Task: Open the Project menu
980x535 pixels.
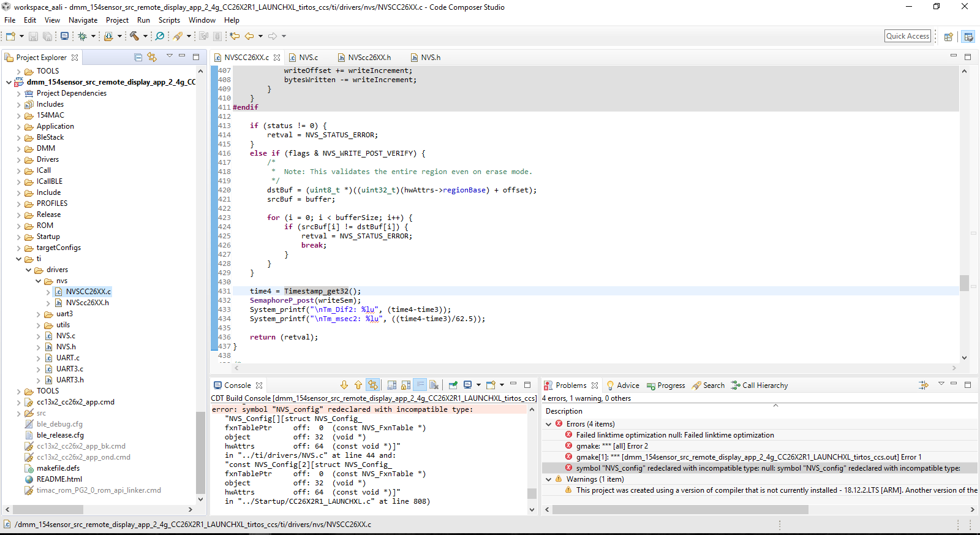Action: coord(117,20)
